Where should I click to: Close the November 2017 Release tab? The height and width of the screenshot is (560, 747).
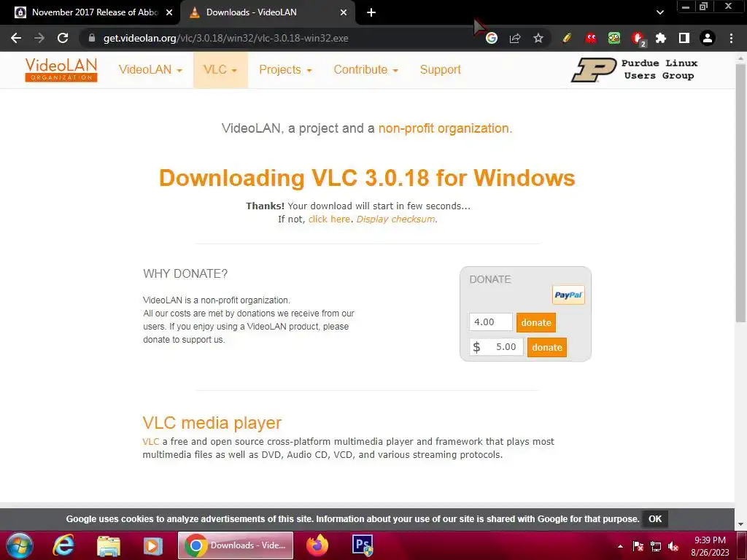pos(169,12)
